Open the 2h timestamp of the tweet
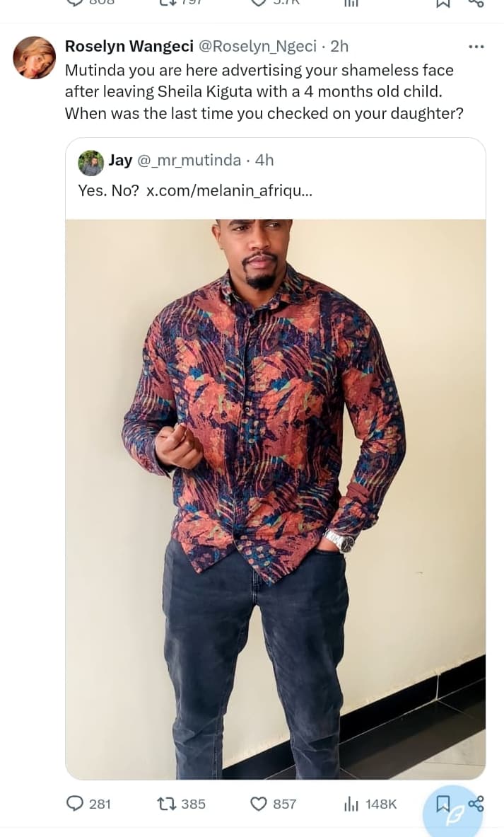Image resolution: width=504 pixels, height=837 pixels. pyautogui.click(x=339, y=47)
